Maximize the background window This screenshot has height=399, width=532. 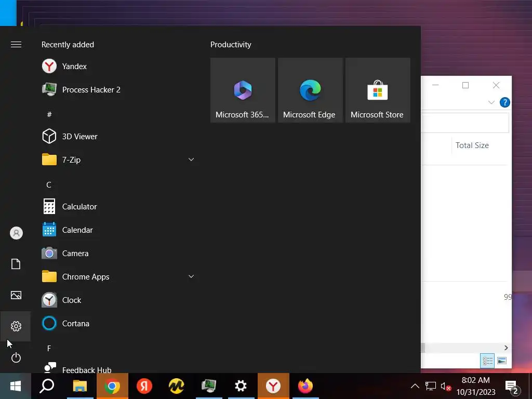(x=465, y=85)
